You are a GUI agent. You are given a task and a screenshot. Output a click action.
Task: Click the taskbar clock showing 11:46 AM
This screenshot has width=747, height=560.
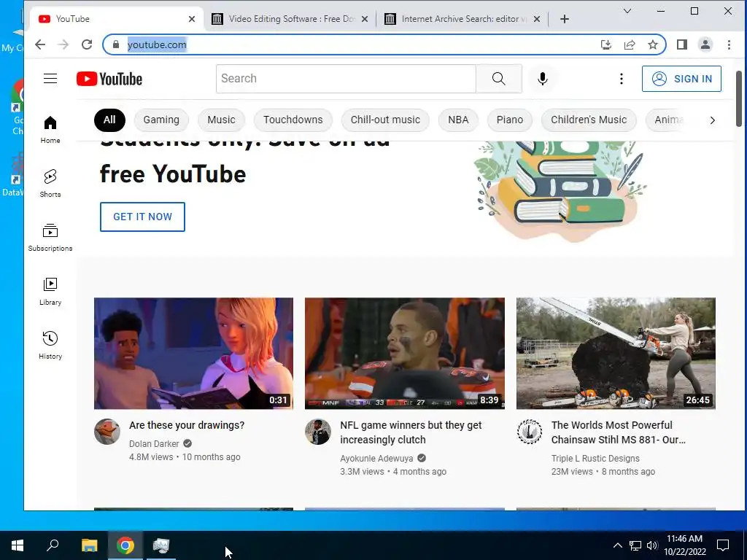tap(684, 545)
